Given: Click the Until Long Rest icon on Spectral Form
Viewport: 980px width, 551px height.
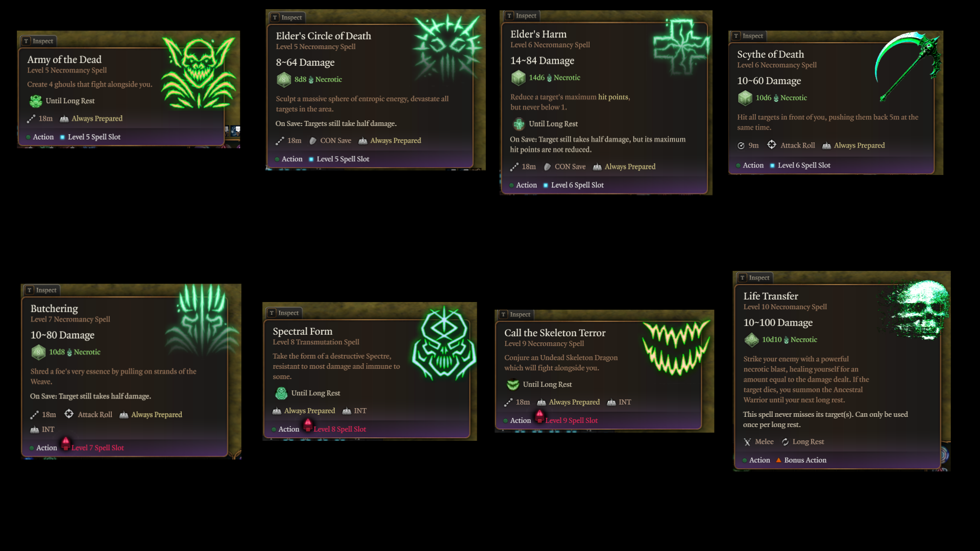Looking at the screenshot, I should (x=281, y=393).
